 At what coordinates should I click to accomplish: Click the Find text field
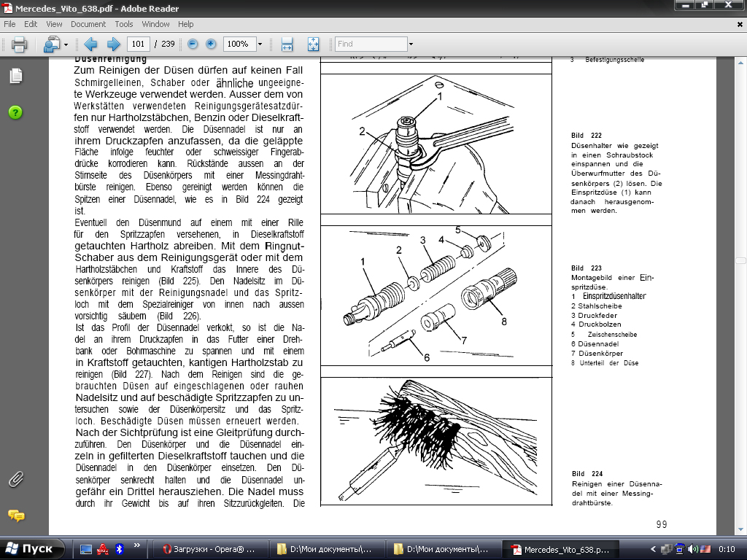click(x=371, y=44)
